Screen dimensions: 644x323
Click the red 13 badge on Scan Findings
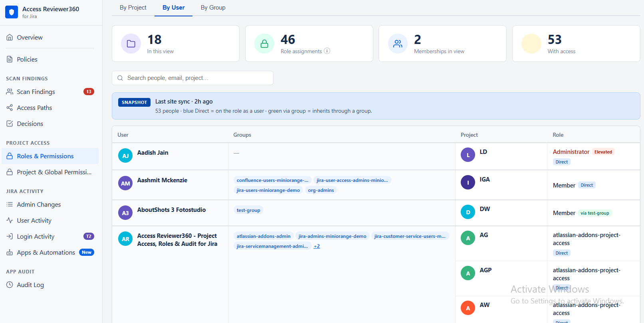tap(89, 92)
